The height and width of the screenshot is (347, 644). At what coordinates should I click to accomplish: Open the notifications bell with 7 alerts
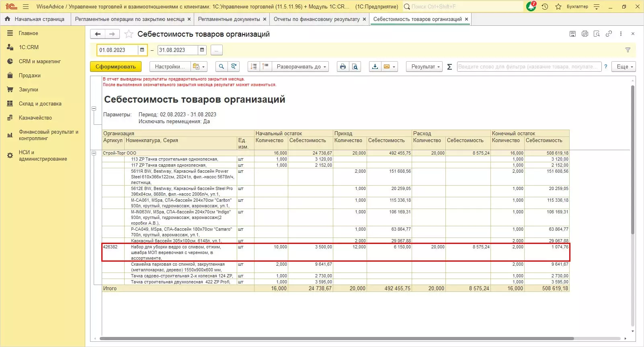(x=531, y=7)
